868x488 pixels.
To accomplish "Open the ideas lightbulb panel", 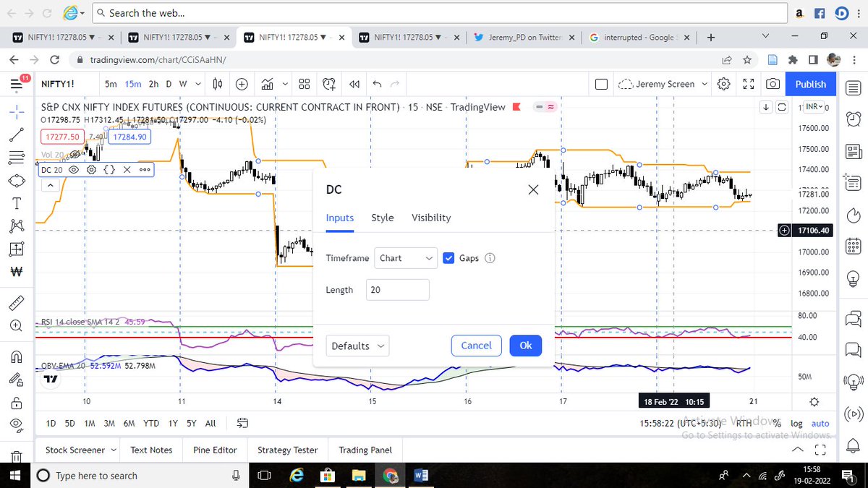I will pyautogui.click(x=854, y=278).
